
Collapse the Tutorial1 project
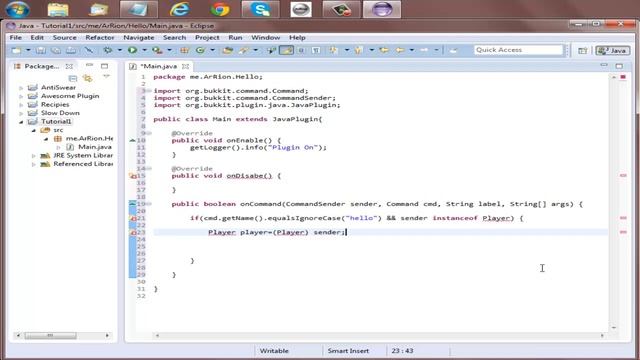pyautogui.click(x=21, y=122)
